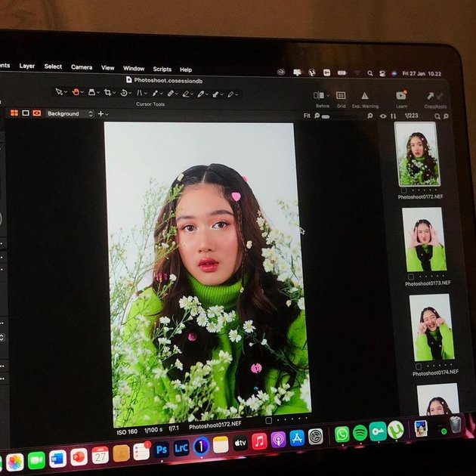Open Lightroom Classic from the dock
The height and width of the screenshot is (476, 476).
point(181,447)
